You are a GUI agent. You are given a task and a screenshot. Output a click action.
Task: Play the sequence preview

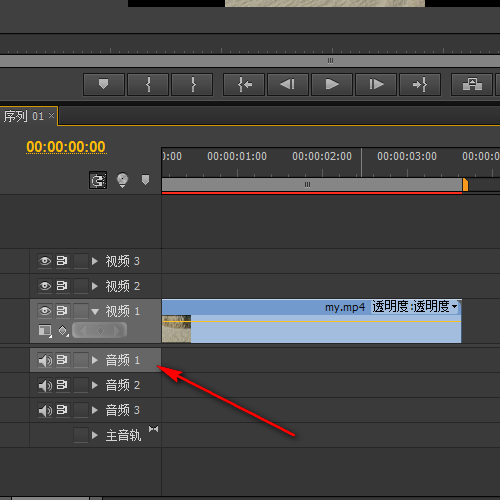[x=332, y=84]
